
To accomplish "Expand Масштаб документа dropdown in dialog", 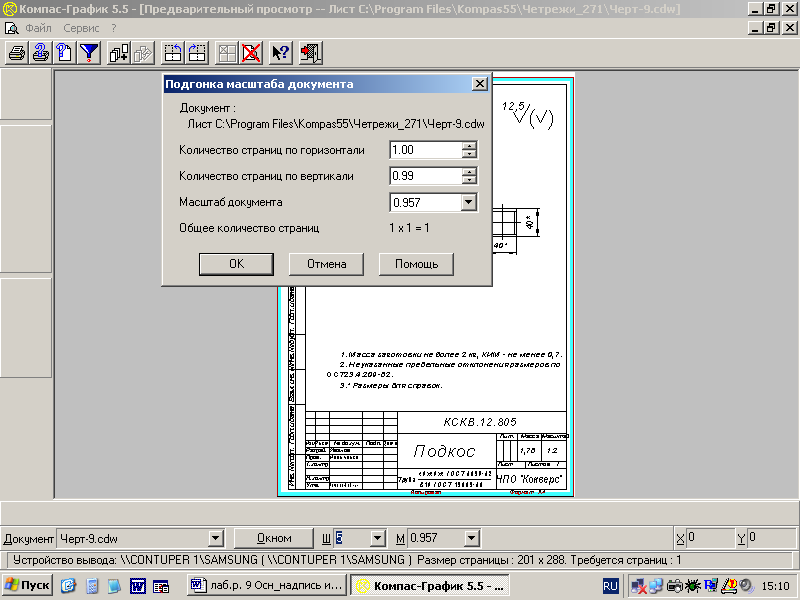I will pyautogui.click(x=469, y=203).
